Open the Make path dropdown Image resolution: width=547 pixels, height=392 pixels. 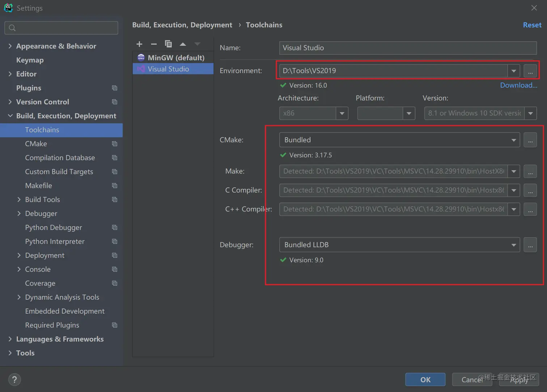[x=514, y=172]
